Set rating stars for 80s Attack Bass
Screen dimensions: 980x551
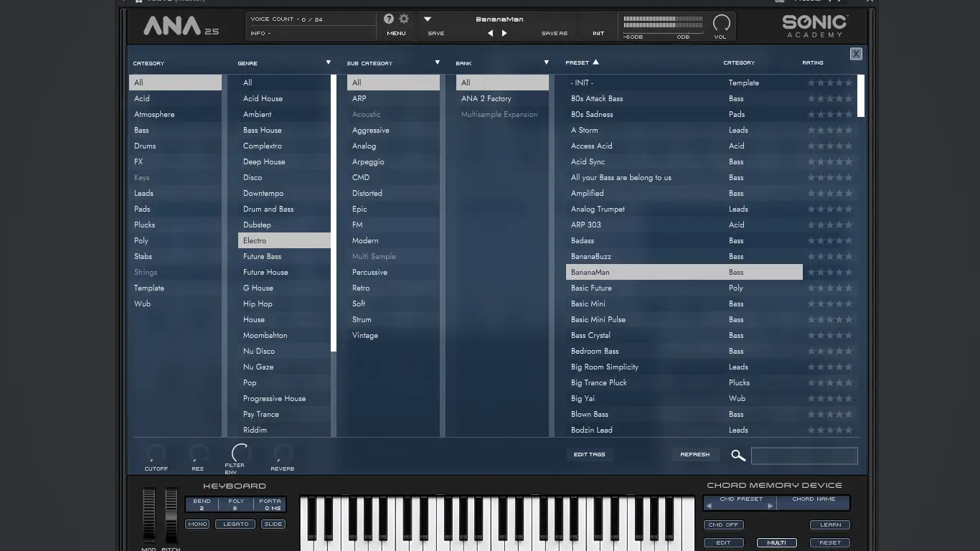830,98
